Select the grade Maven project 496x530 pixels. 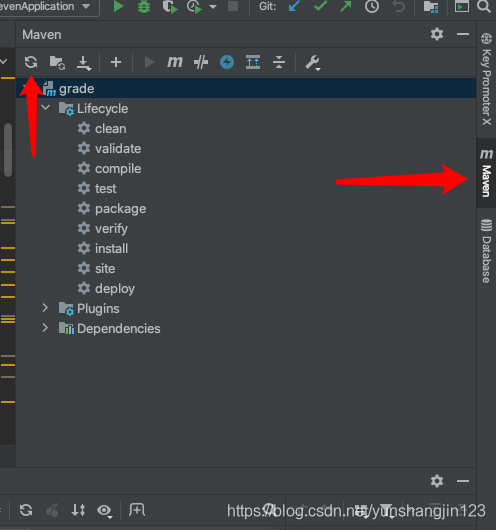(246, 88)
